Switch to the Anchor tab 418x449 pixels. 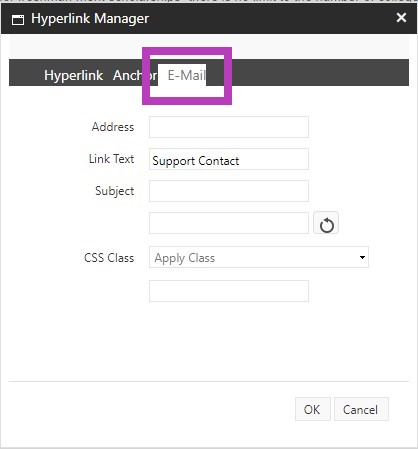point(135,75)
